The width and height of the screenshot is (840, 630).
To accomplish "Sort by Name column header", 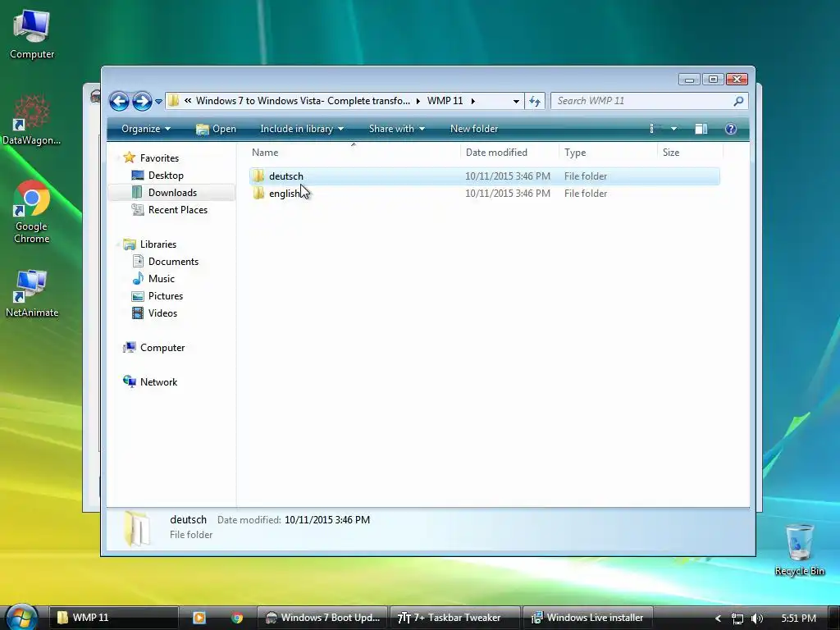I will point(354,152).
